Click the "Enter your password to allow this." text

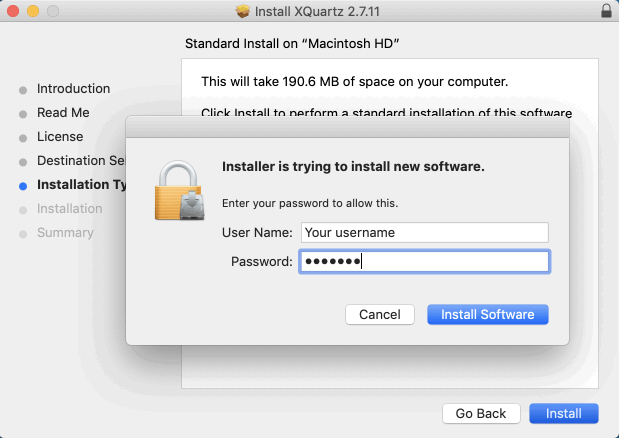click(310, 203)
